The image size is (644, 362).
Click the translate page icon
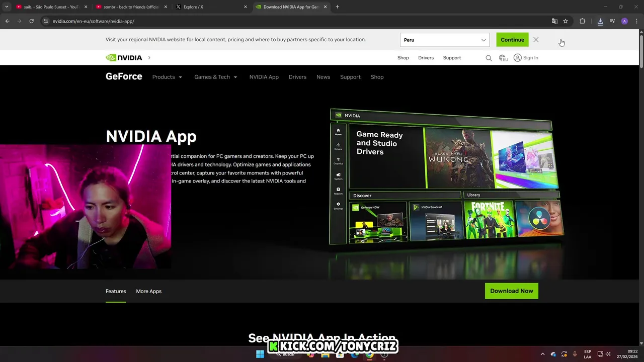(554, 21)
